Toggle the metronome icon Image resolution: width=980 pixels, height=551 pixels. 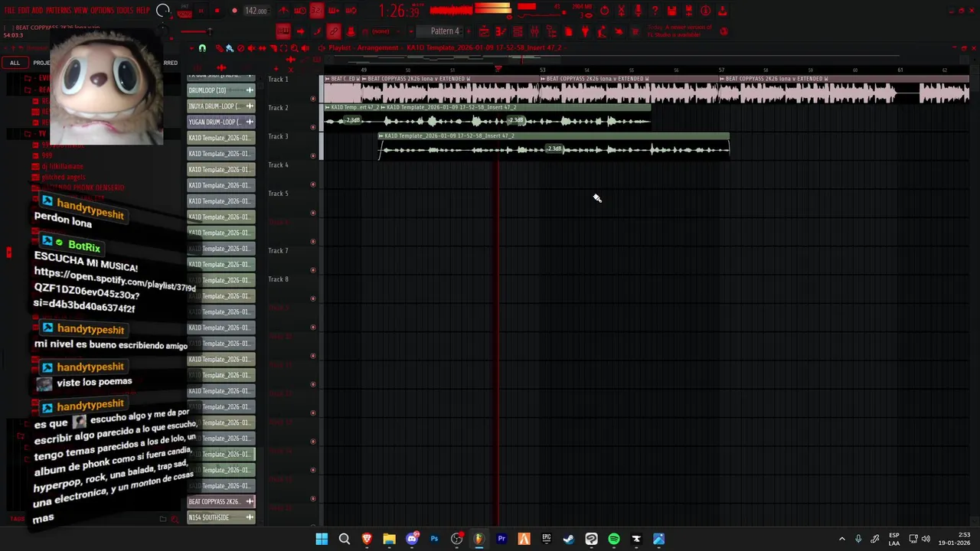(284, 11)
